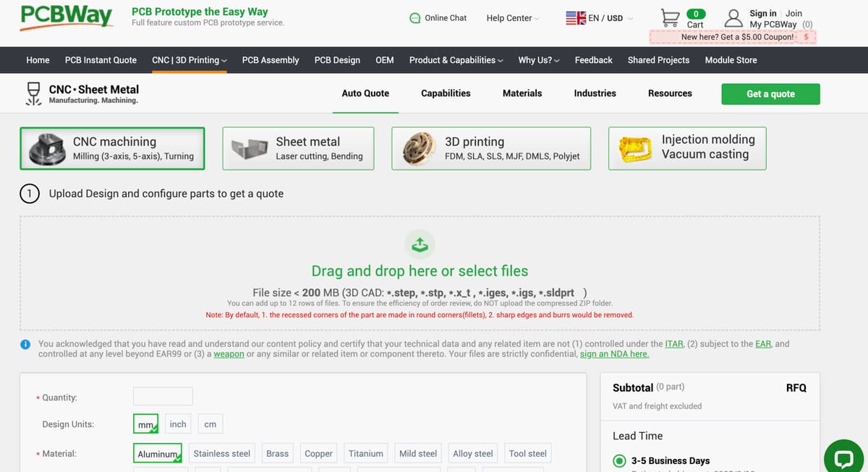
Task: Click Sign in link
Action: (x=763, y=13)
